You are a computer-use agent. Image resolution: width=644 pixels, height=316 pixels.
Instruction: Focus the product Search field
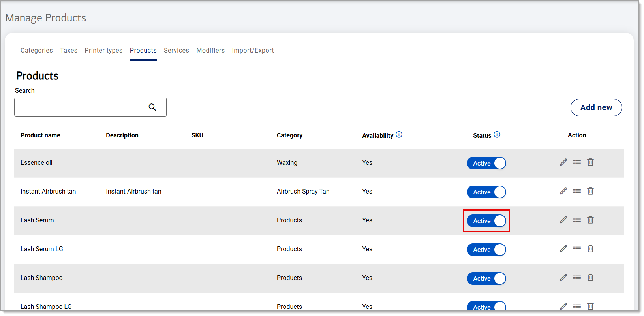coord(90,107)
